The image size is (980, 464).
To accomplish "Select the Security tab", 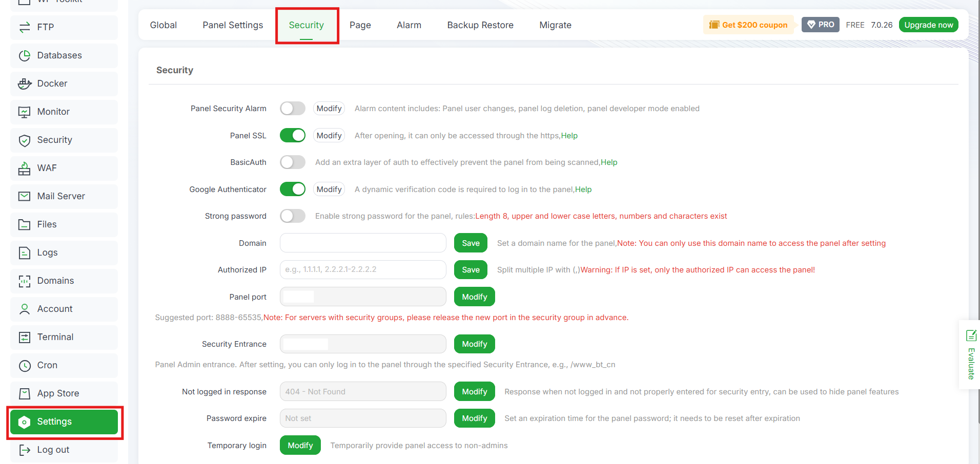I will click(x=307, y=25).
